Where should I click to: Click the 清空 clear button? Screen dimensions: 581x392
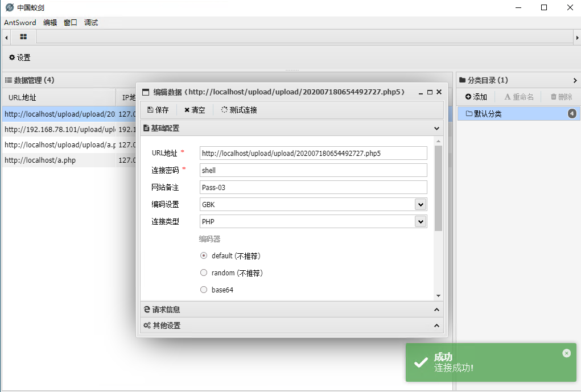click(195, 110)
